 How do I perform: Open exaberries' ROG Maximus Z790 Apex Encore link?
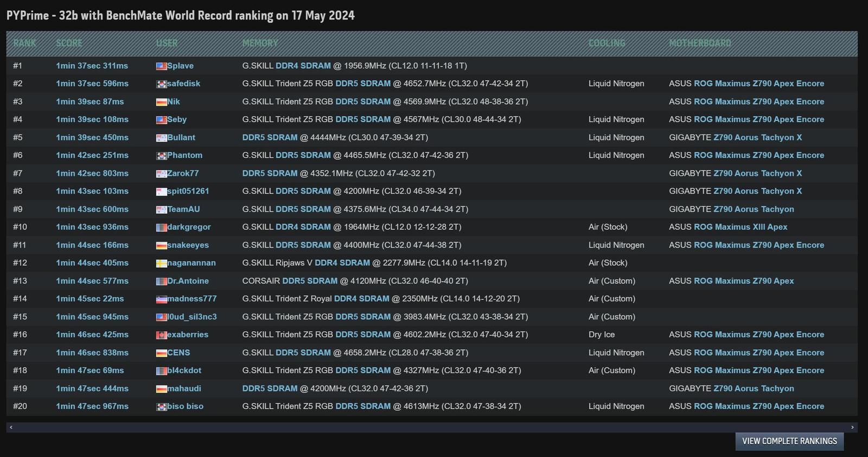coord(759,334)
